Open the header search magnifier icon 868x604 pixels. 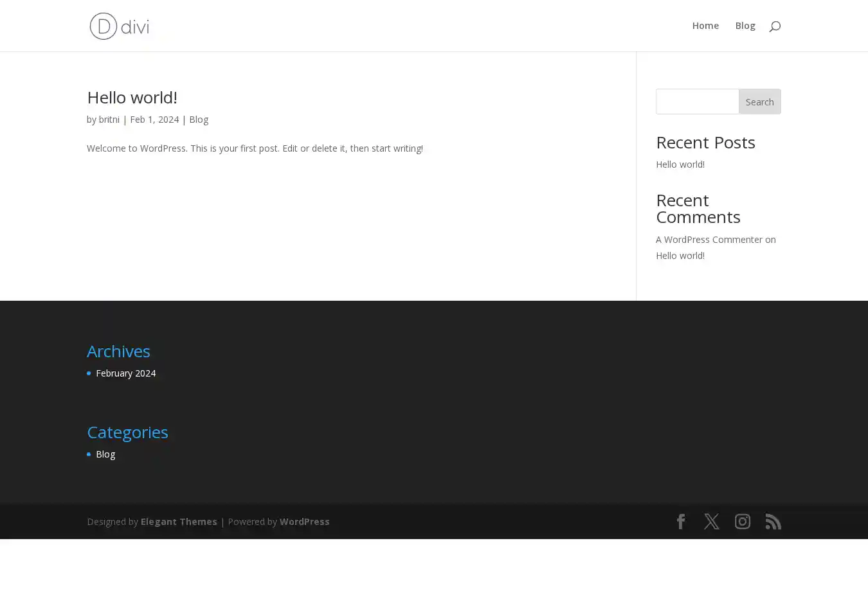click(x=775, y=26)
